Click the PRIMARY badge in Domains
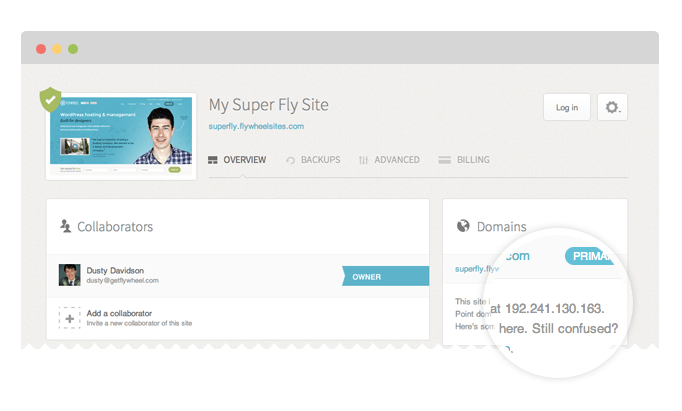The width and height of the screenshot is (682, 411). pyautogui.click(x=590, y=256)
